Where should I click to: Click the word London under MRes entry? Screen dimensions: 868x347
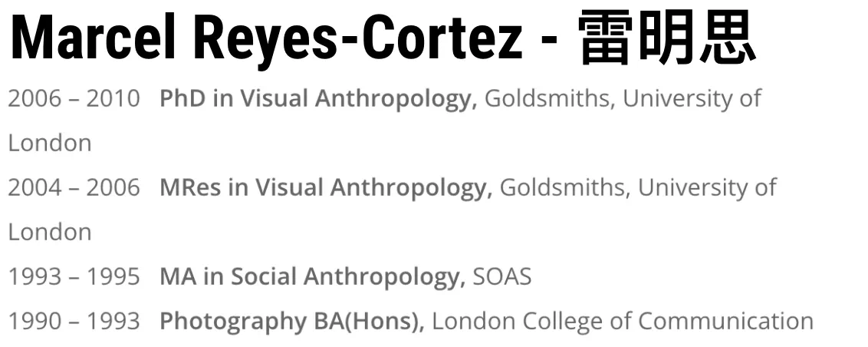tap(50, 232)
